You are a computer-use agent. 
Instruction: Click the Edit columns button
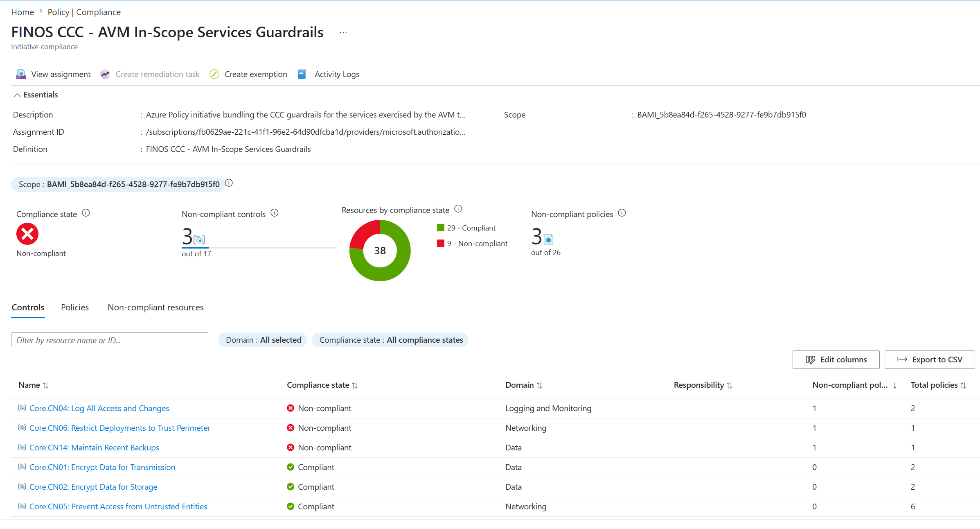(836, 359)
